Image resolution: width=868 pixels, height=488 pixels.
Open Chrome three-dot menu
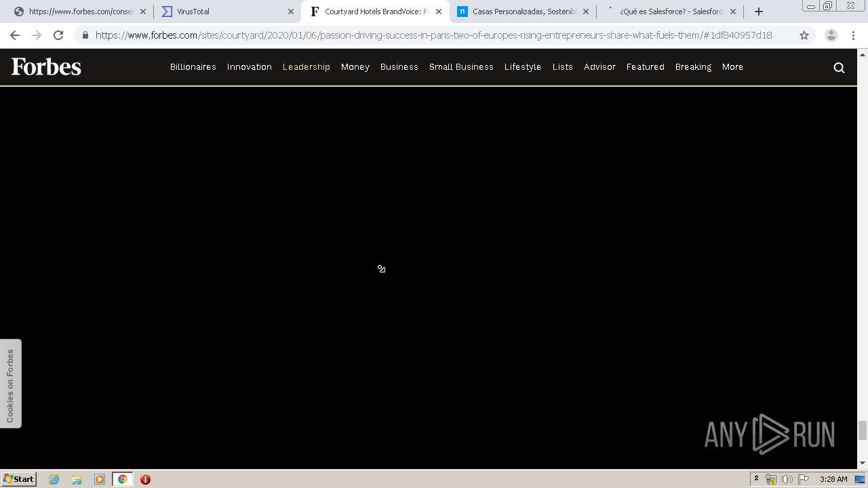(x=853, y=35)
